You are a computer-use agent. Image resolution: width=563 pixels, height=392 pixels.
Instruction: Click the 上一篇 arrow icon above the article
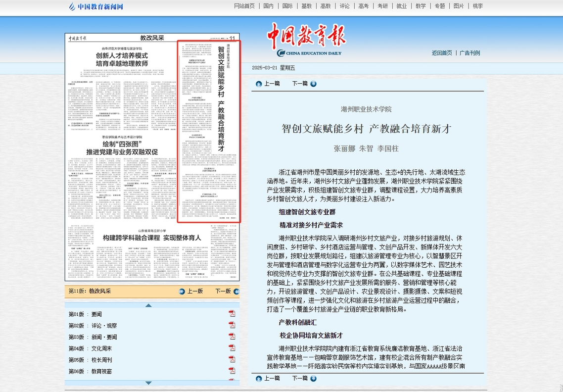click(259, 84)
